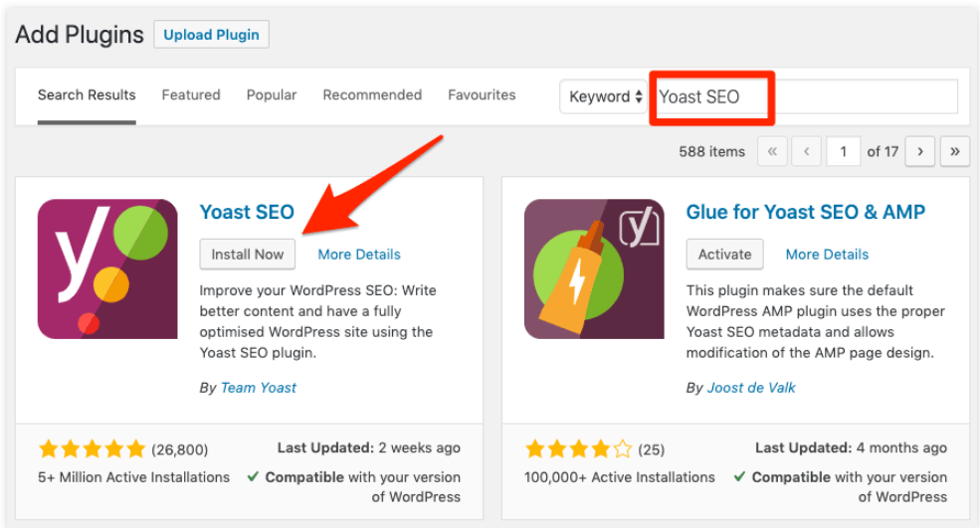Go to next results page arrow
Screen dimensions: 980x528
tap(920, 151)
